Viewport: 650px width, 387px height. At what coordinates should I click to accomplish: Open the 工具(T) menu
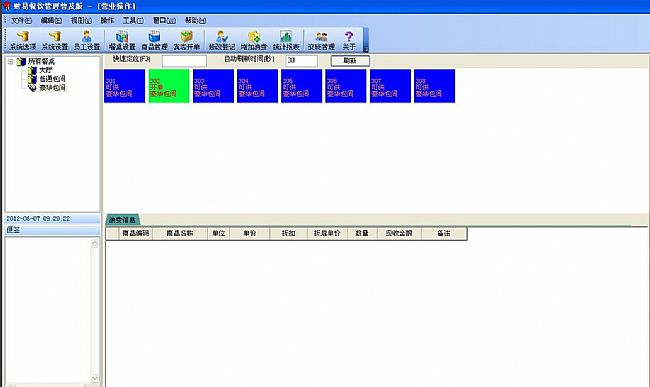pyautogui.click(x=133, y=20)
